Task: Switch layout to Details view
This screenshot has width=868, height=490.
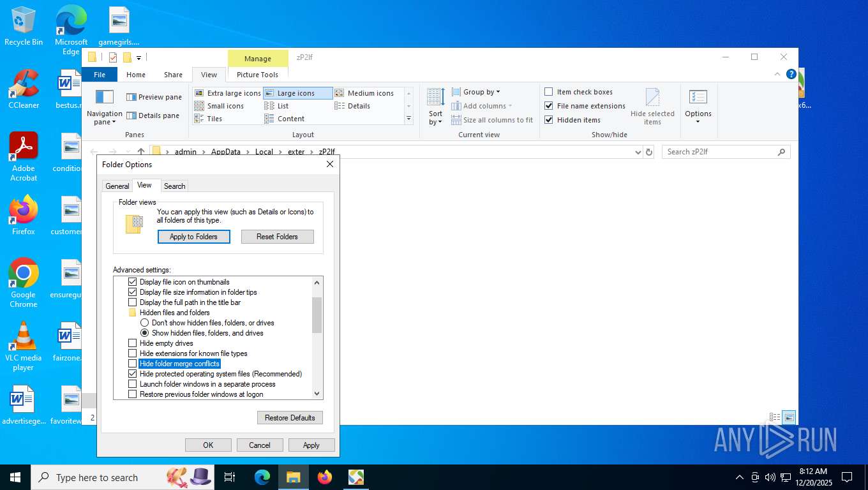Action: coord(352,106)
